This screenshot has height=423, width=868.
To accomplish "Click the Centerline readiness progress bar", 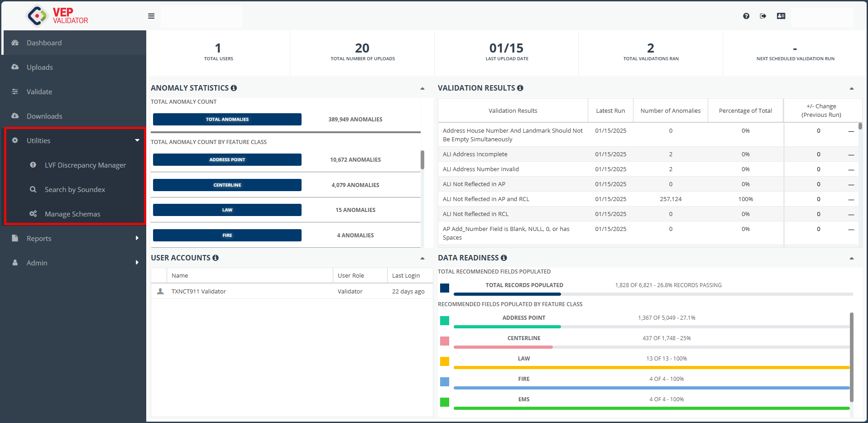I will [652, 347].
